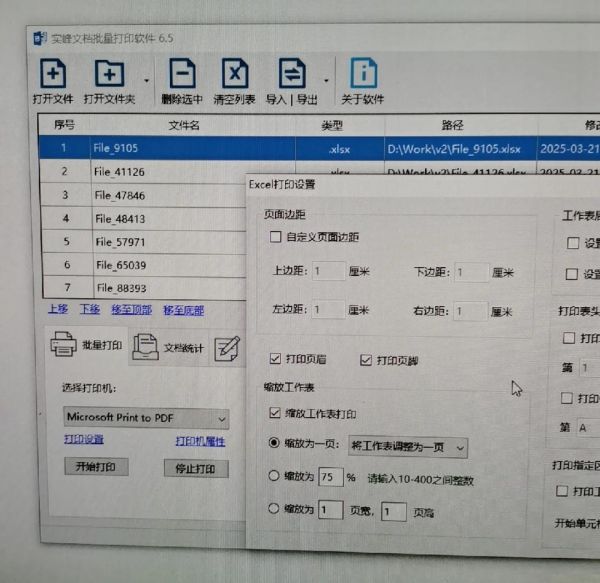Expand the arrow next to 打开文件夹

[147, 80]
